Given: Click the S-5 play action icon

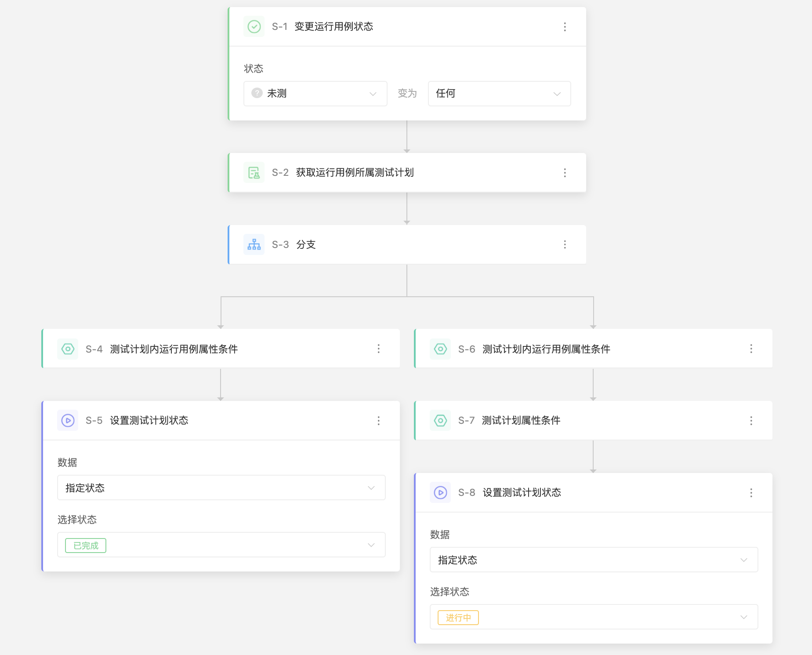Looking at the screenshot, I should coord(68,420).
